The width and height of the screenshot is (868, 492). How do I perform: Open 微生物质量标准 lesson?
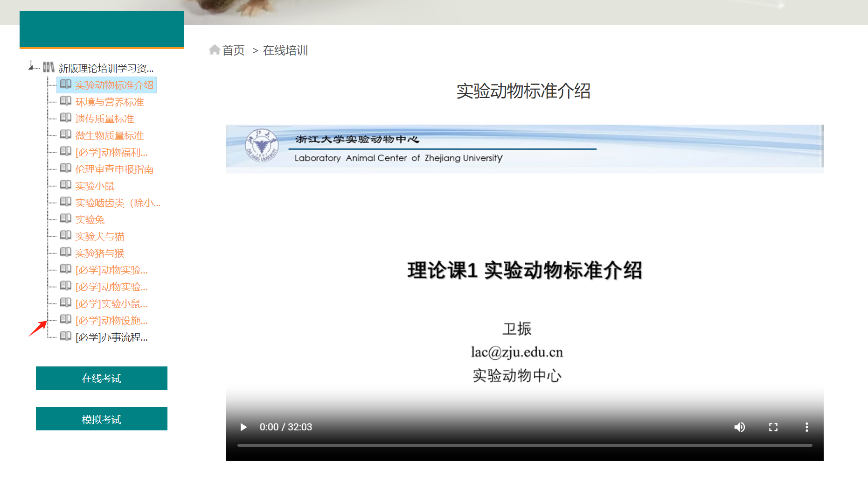pyautogui.click(x=109, y=136)
